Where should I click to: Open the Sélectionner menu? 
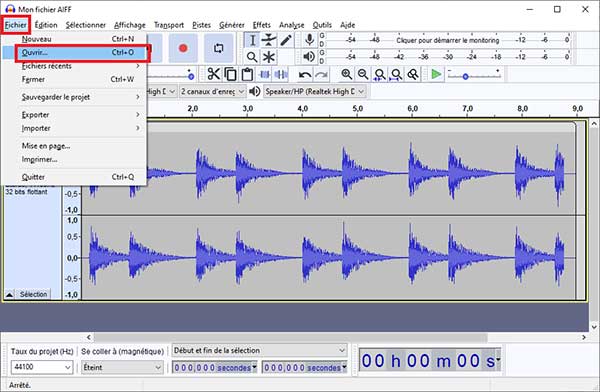tap(86, 25)
